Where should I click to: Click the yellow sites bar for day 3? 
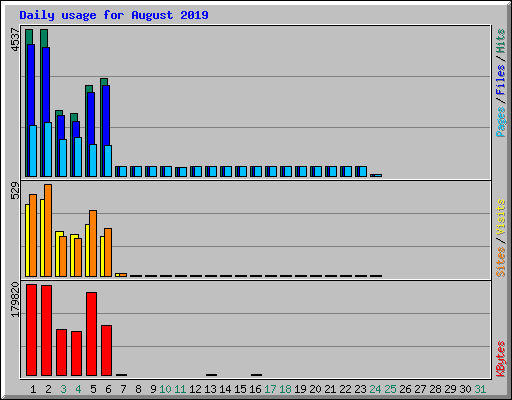(58, 254)
